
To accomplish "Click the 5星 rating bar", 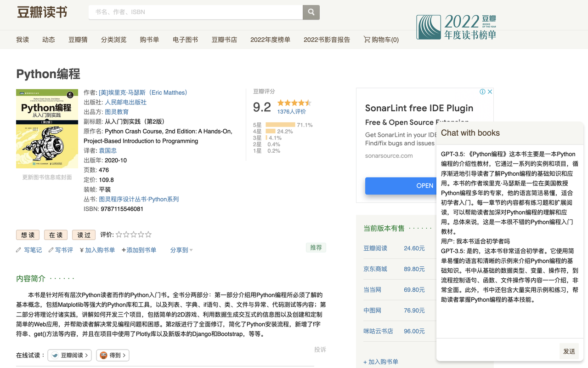I will click(x=280, y=125).
